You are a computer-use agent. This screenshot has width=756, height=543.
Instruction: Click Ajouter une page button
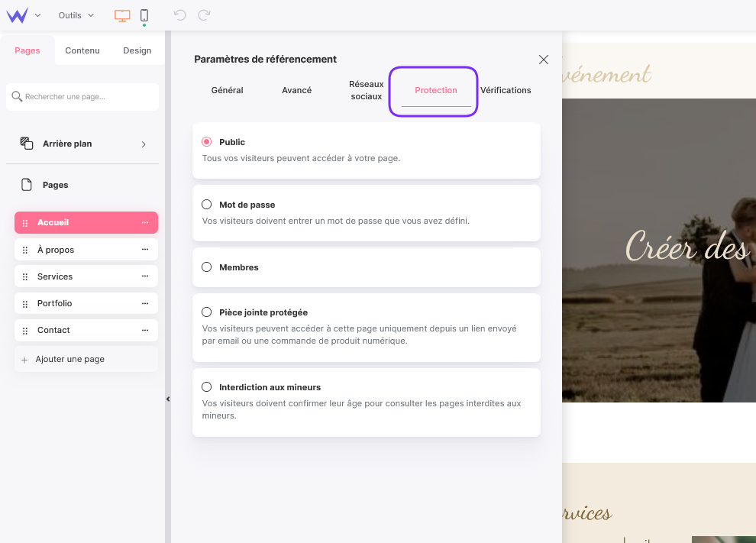[x=70, y=359]
